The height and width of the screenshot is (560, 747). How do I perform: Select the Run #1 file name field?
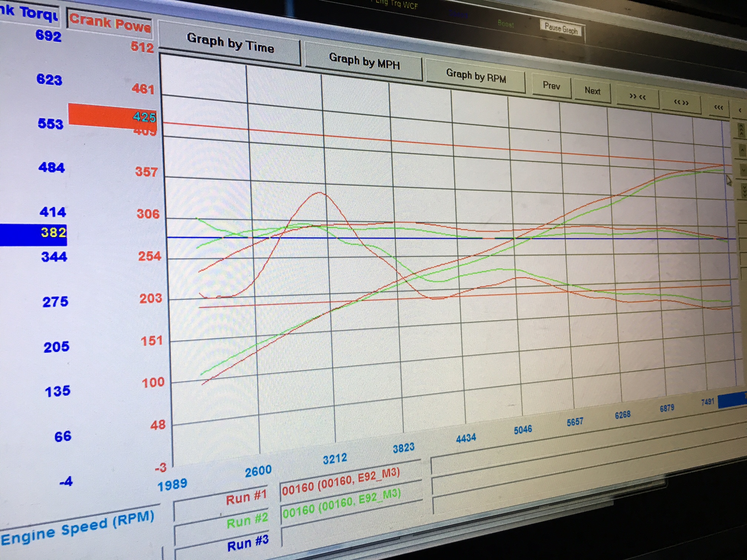[x=350, y=481]
